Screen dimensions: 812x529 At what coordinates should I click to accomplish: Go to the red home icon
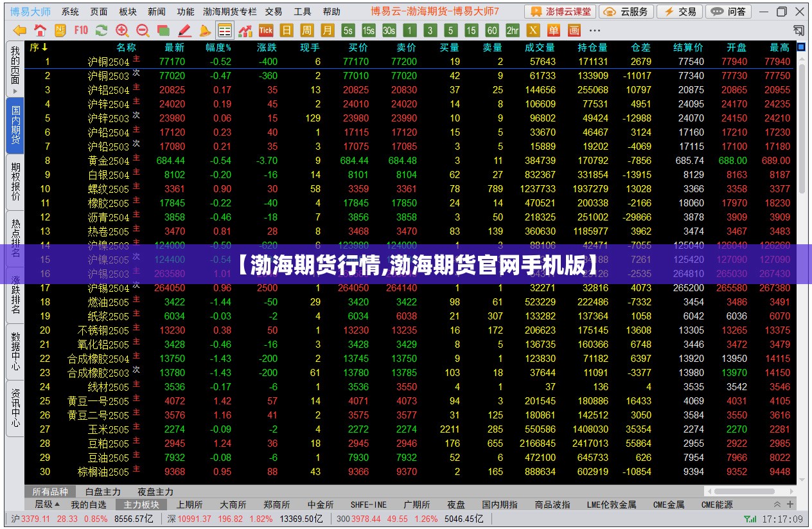click(40, 30)
